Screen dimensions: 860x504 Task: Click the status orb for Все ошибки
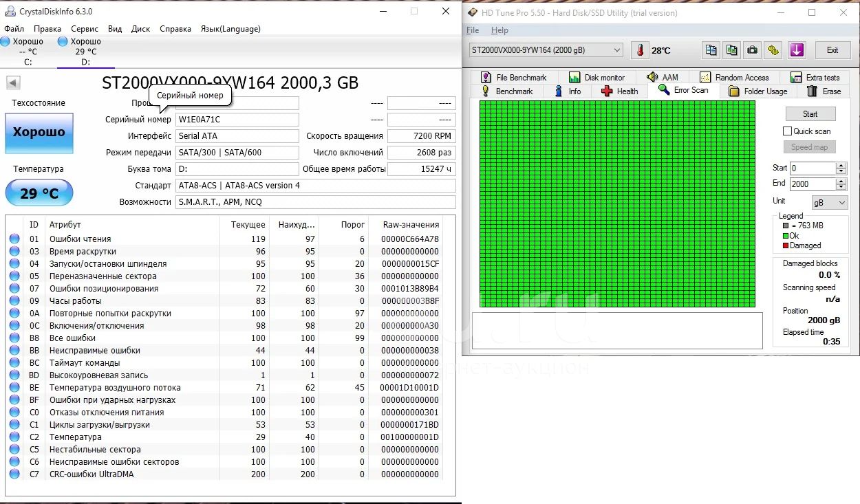pyautogui.click(x=14, y=338)
